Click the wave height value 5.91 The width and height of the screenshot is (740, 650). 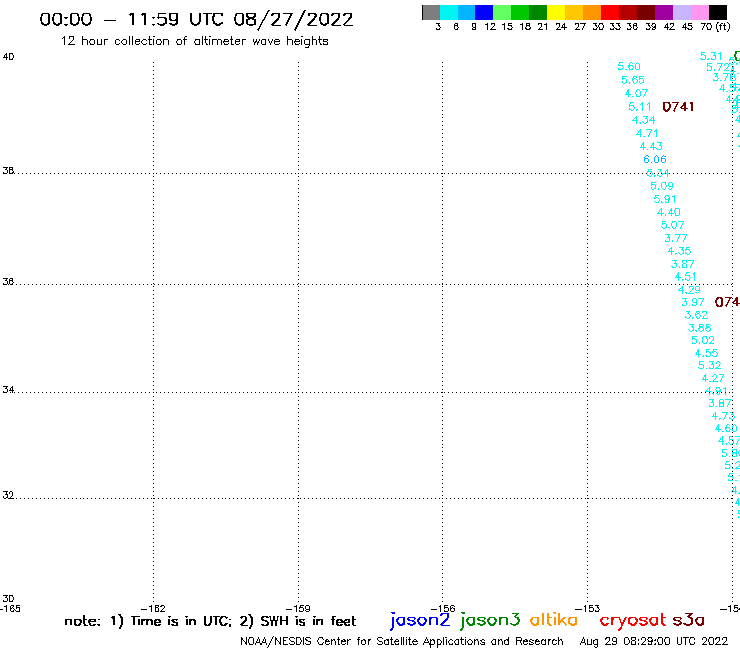pyautogui.click(x=665, y=199)
